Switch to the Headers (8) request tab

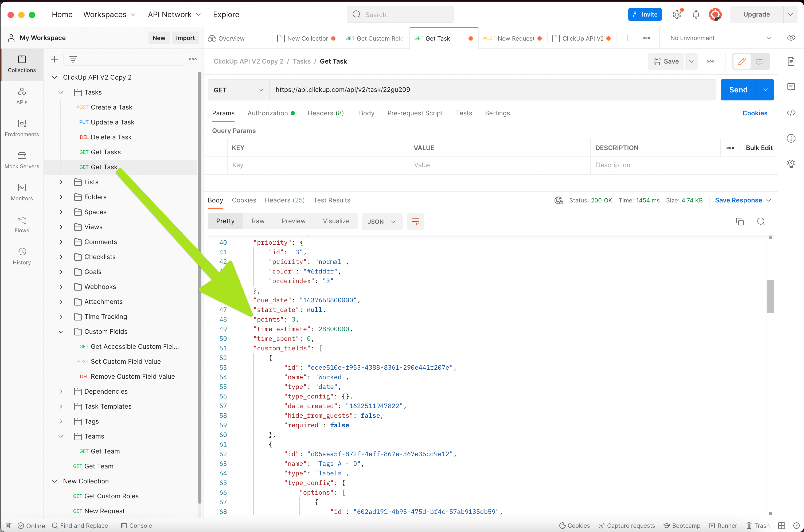[326, 113]
